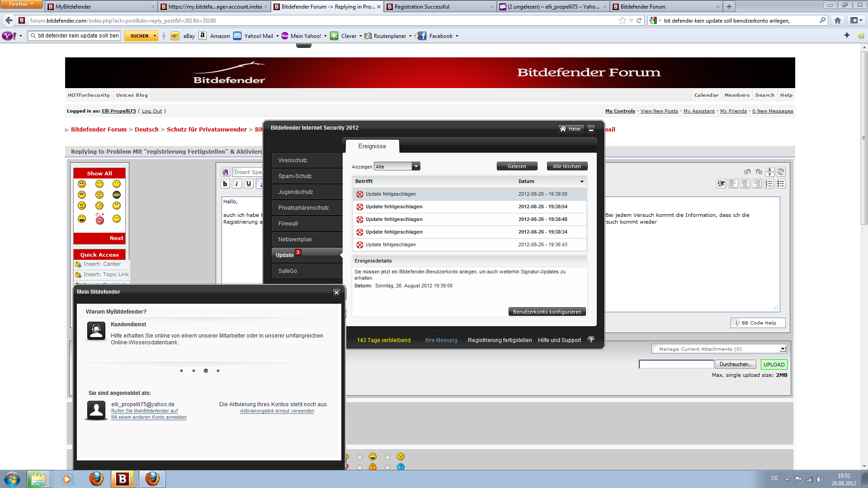Apply italic formatting in post editor

[237, 183]
